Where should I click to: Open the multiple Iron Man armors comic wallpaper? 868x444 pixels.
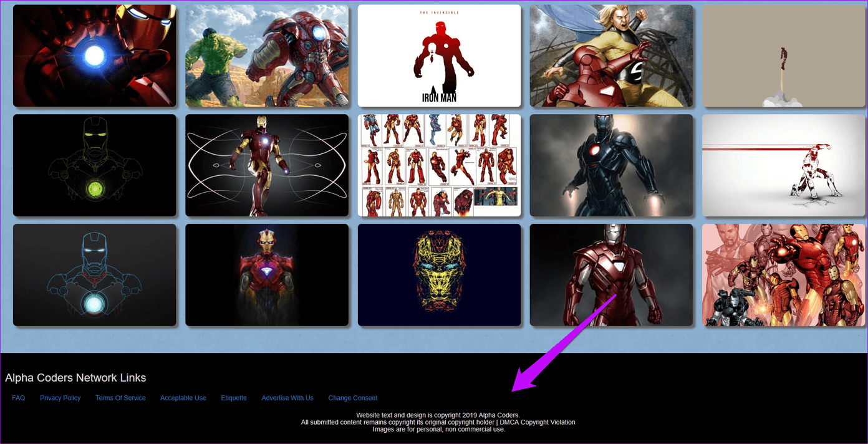coord(784,275)
